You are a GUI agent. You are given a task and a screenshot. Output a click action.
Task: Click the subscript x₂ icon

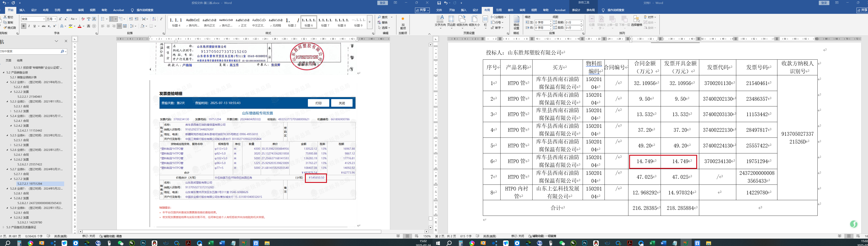coord(49,26)
